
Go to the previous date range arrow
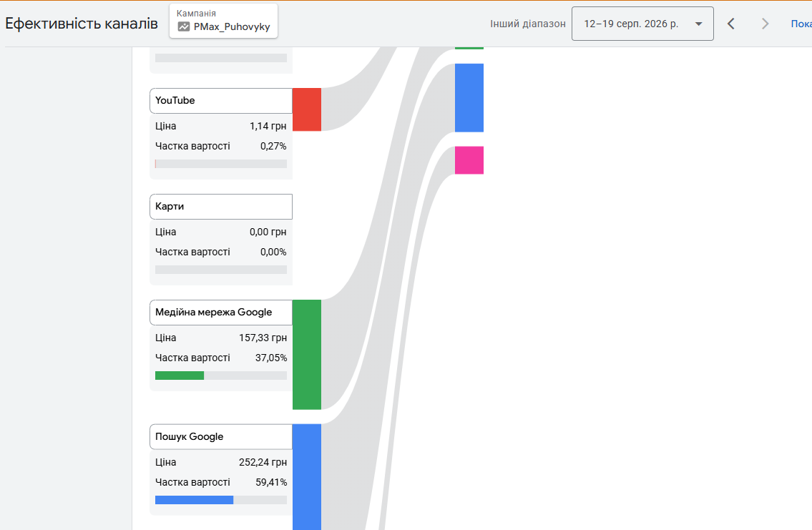[730, 24]
